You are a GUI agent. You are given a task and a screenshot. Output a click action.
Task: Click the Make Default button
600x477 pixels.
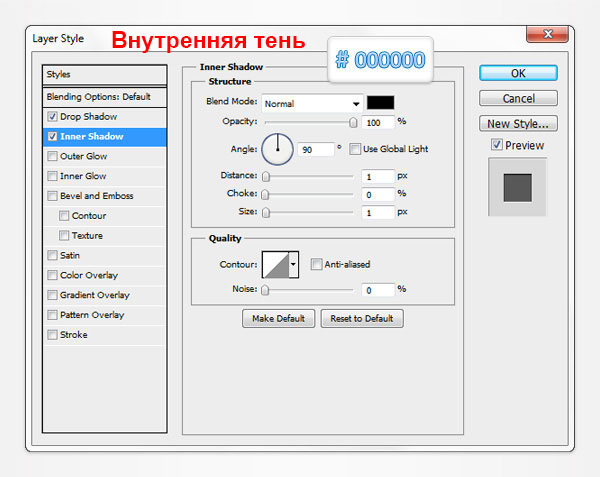[x=279, y=318]
